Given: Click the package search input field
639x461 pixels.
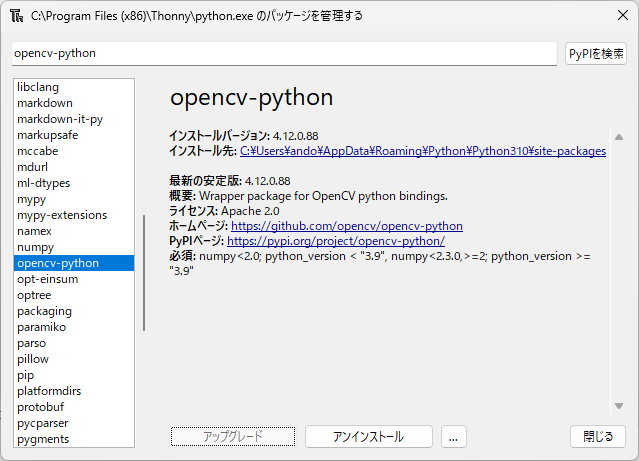Looking at the screenshot, I should pyautogui.click(x=284, y=54).
